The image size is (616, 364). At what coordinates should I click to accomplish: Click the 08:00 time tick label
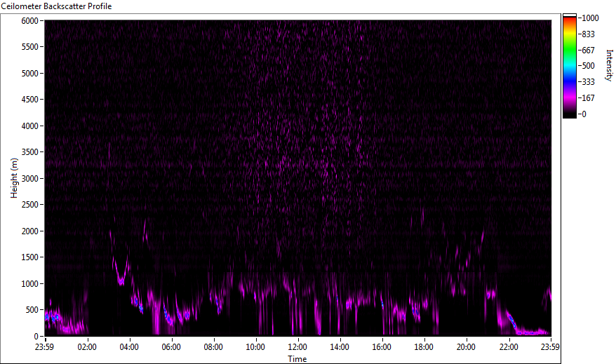click(x=213, y=347)
